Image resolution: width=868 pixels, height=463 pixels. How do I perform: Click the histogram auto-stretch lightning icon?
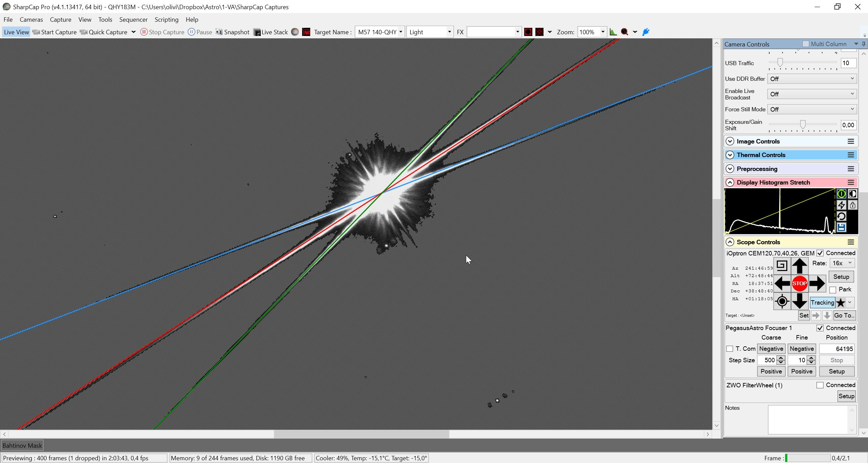[x=841, y=205]
